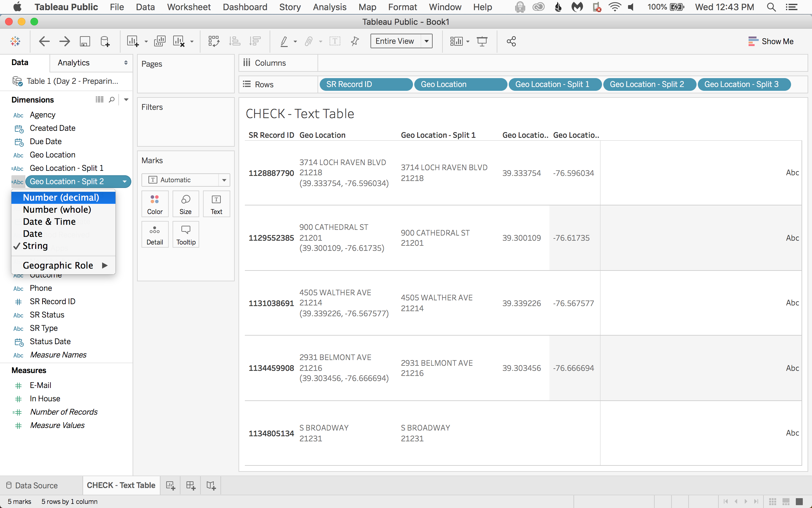
Task: Click the Redo forward arrow
Action: (x=64, y=41)
